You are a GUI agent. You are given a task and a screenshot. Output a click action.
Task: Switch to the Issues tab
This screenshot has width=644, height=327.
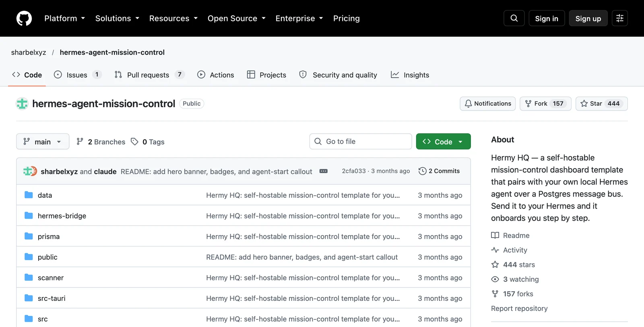[x=77, y=75]
